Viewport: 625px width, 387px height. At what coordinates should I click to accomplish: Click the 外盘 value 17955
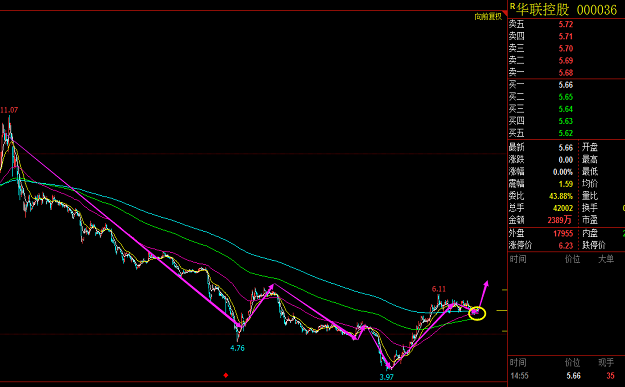[563, 234]
